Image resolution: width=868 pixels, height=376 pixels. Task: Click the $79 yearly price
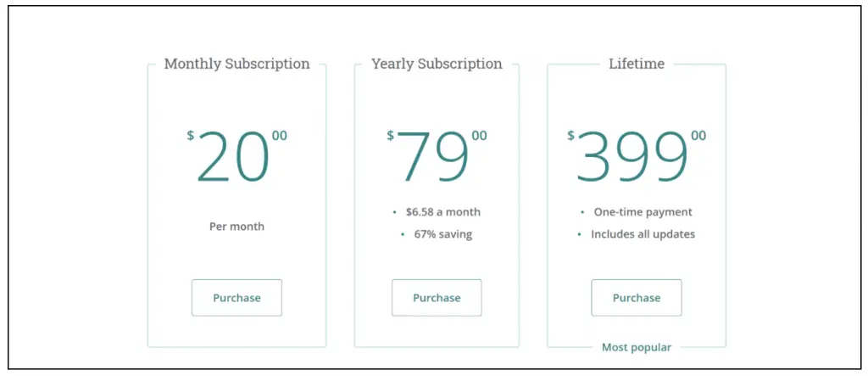tap(433, 158)
